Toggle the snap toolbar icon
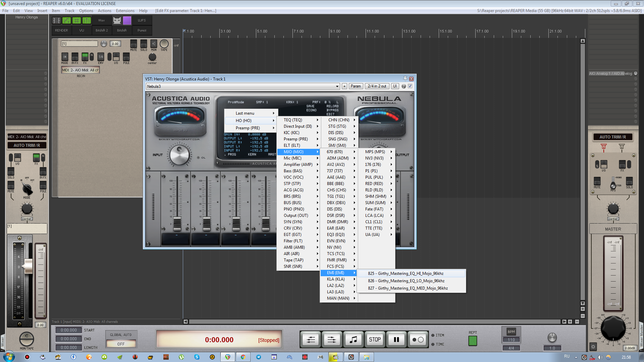This screenshot has width=644, height=362. 87,20
